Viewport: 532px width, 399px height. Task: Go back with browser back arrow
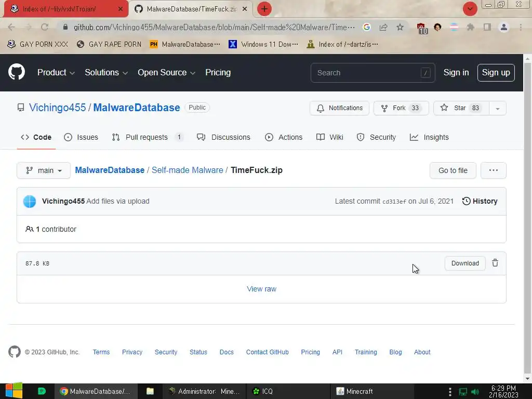click(11, 27)
